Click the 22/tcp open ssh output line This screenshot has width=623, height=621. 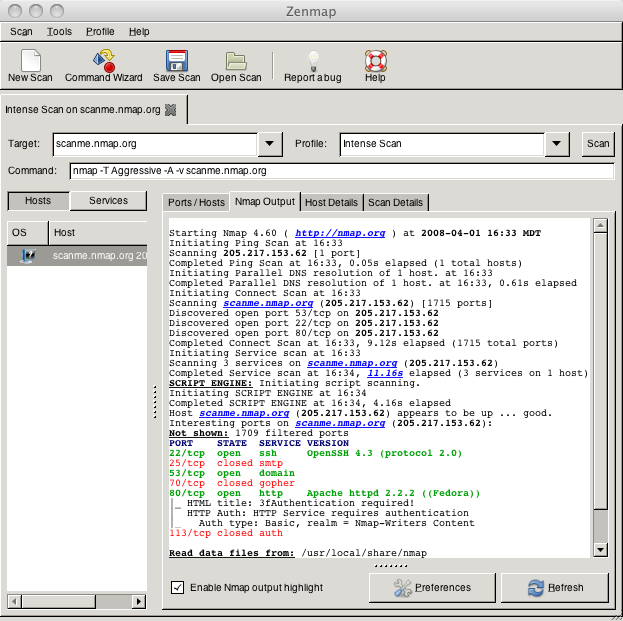tap(315, 453)
